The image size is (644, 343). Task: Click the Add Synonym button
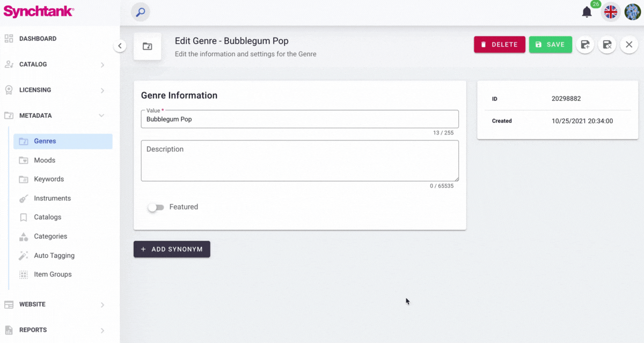[172, 249]
